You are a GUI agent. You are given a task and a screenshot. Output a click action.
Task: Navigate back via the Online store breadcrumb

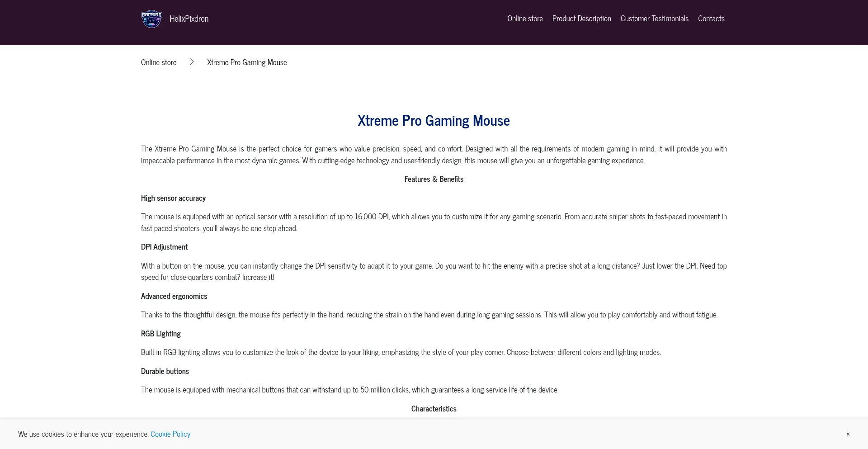click(158, 62)
